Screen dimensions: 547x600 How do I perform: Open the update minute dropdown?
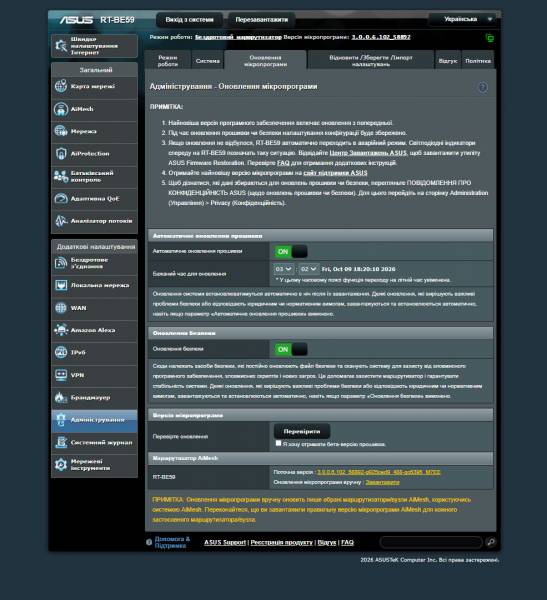(309, 269)
